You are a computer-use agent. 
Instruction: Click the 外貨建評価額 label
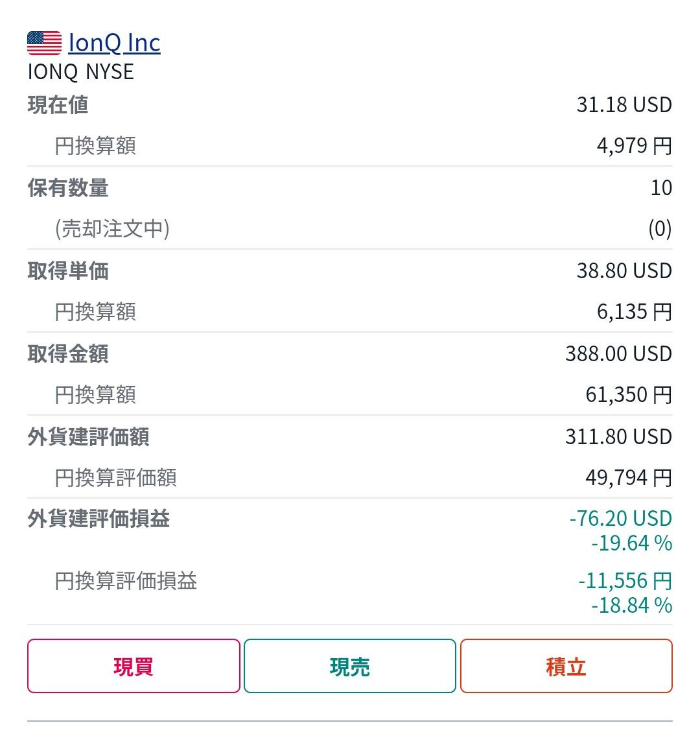pos(88,437)
